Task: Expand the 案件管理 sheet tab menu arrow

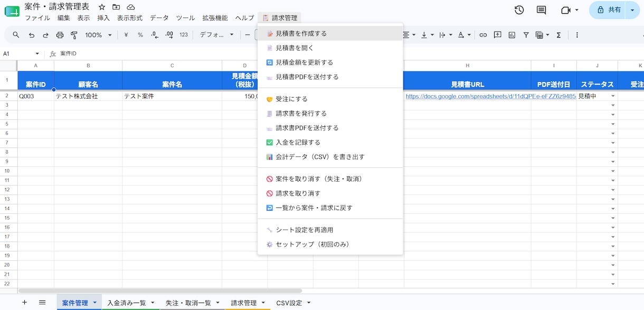Action: 95,303
